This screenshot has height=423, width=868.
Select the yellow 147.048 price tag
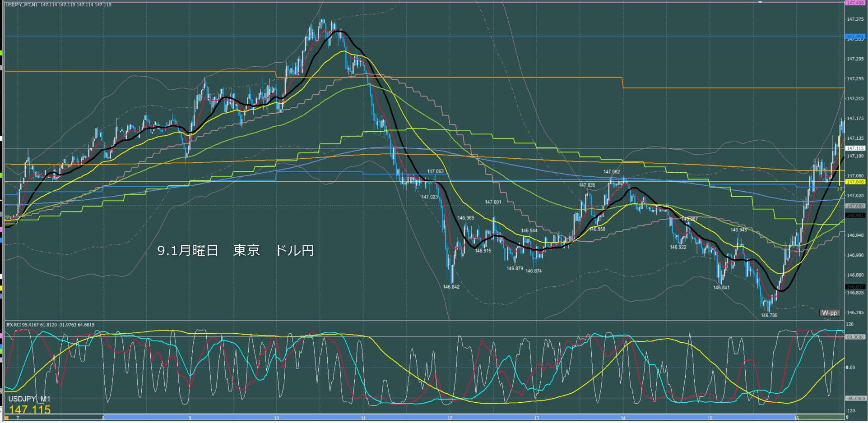(x=855, y=182)
